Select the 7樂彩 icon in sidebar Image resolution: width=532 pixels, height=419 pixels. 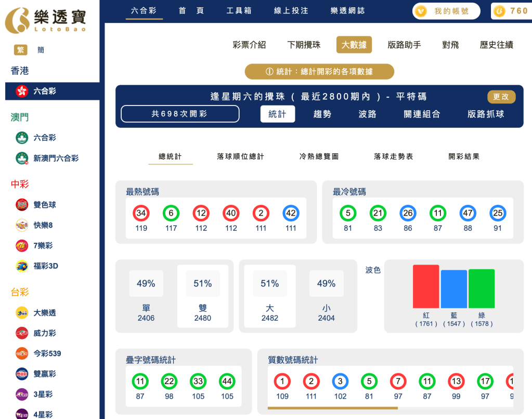tap(21, 245)
